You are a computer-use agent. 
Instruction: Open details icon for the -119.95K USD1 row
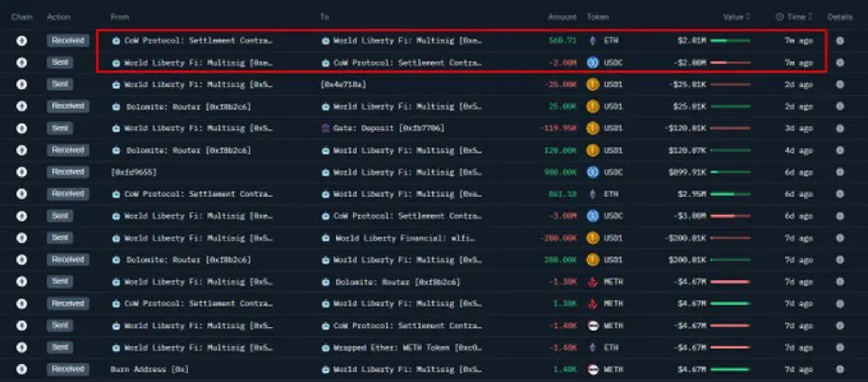click(x=840, y=128)
